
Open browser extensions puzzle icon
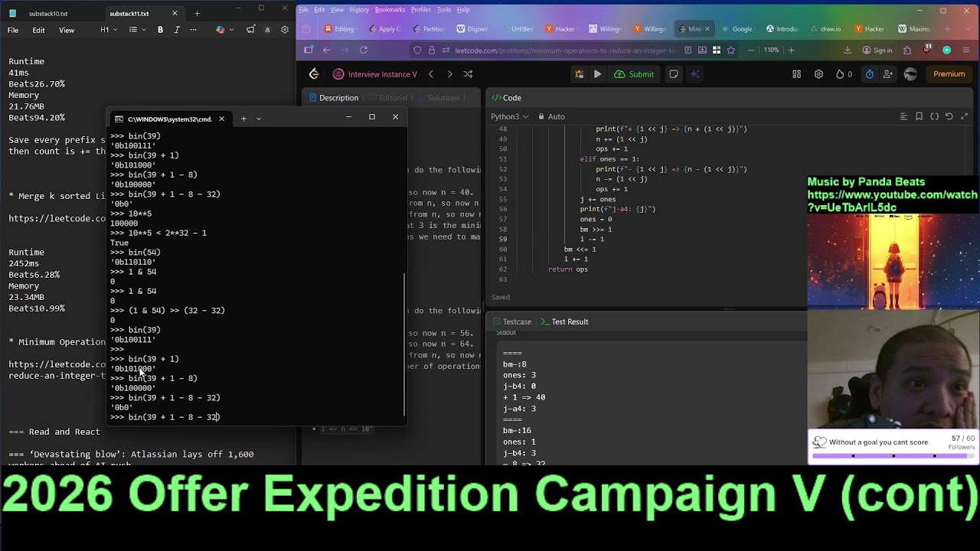click(907, 51)
